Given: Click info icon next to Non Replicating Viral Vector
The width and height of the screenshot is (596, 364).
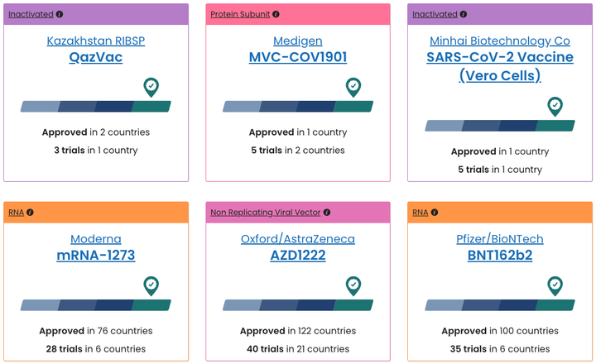Looking at the screenshot, I should [327, 213].
